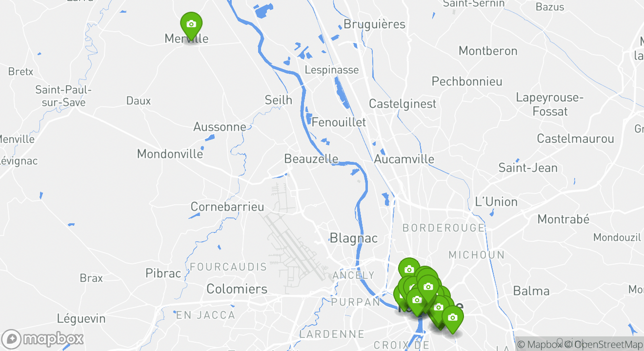This screenshot has width=644, height=351.
Task: Click the Mondonville place label
Action: coord(170,154)
